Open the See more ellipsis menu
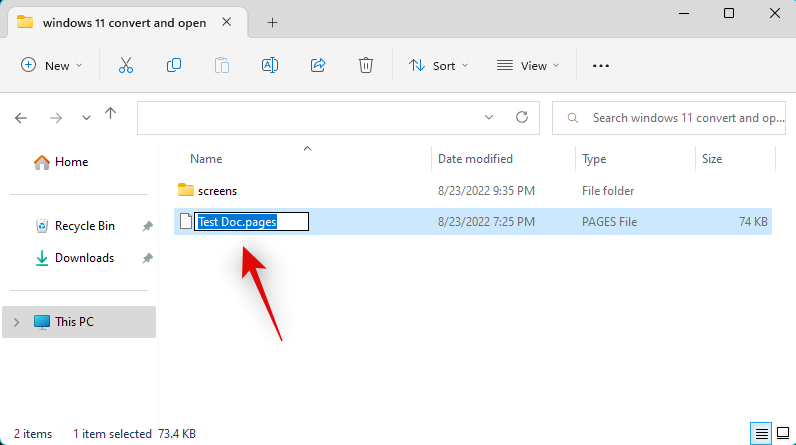Screen dimensions: 796x445 tap(601, 66)
